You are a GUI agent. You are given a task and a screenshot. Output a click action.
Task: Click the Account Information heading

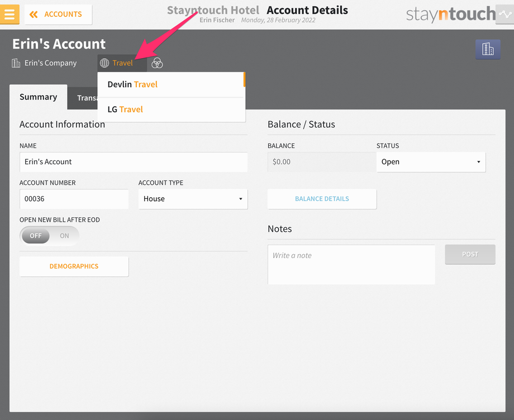(62, 125)
